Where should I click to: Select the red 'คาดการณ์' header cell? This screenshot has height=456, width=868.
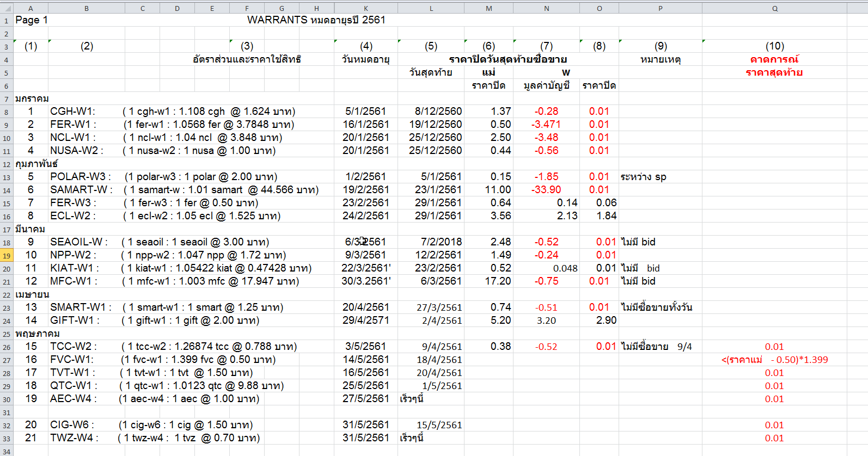click(x=774, y=59)
